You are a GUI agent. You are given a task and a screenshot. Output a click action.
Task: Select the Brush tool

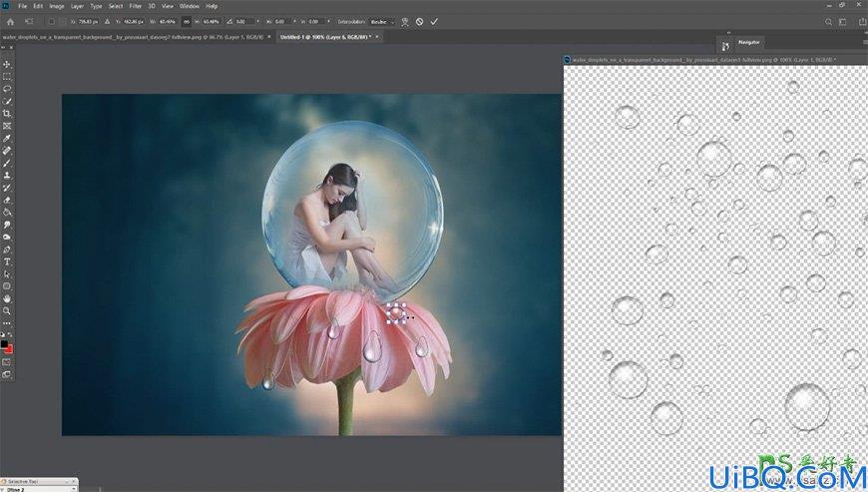[7, 163]
